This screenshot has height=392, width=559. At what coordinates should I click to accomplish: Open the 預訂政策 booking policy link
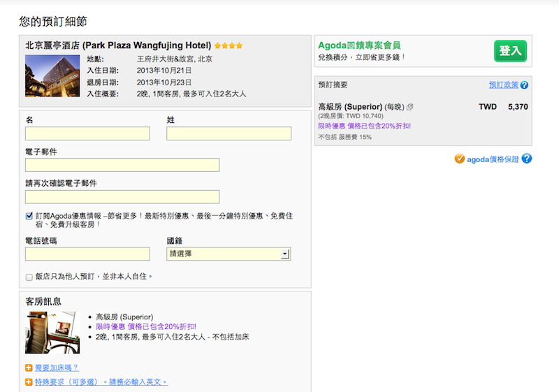click(503, 85)
